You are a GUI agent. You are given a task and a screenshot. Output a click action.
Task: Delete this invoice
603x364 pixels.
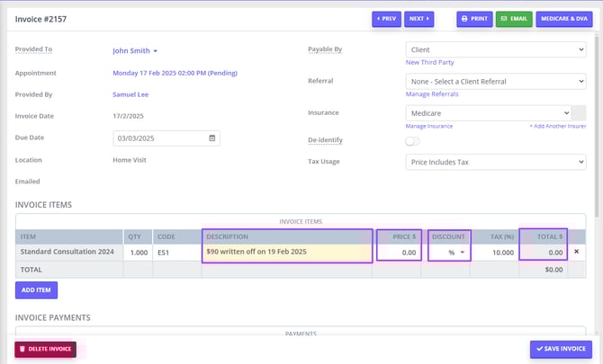(x=45, y=349)
